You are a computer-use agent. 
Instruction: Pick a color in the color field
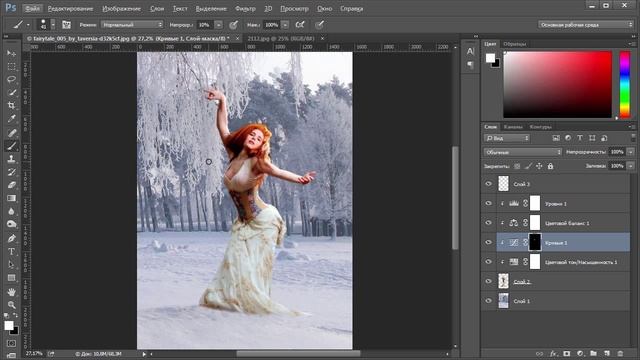(x=558, y=84)
